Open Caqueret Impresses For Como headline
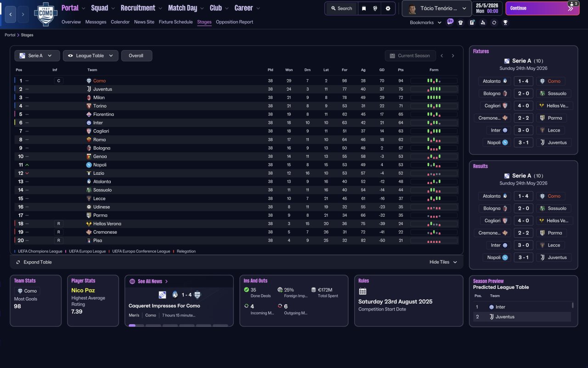588x368 pixels. [164, 306]
